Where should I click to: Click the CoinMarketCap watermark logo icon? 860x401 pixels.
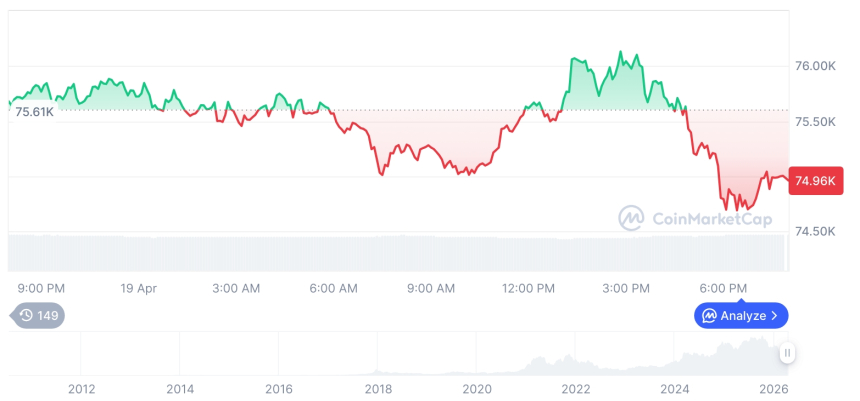tap(631, 218)
